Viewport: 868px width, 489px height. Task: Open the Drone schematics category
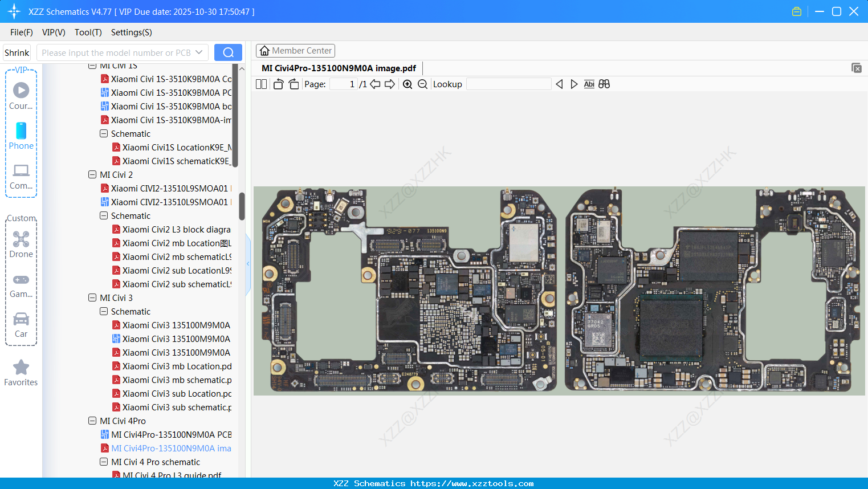[21, 244]
